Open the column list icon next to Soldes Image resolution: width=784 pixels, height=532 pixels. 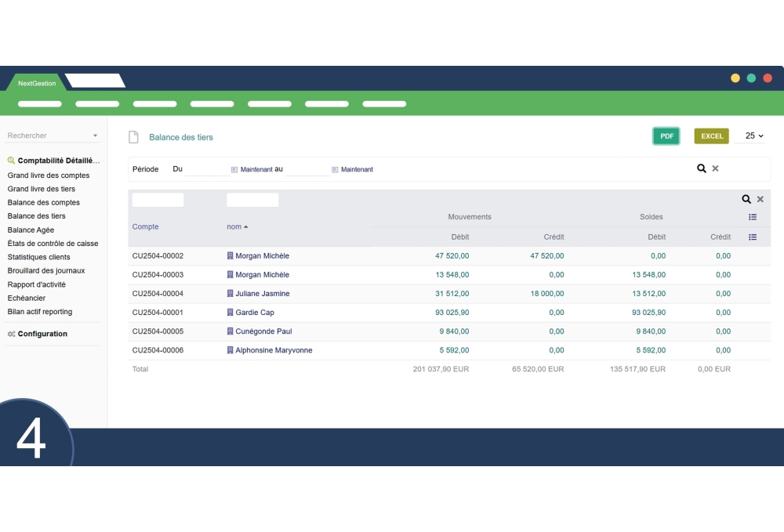click(x=753, y=217)
